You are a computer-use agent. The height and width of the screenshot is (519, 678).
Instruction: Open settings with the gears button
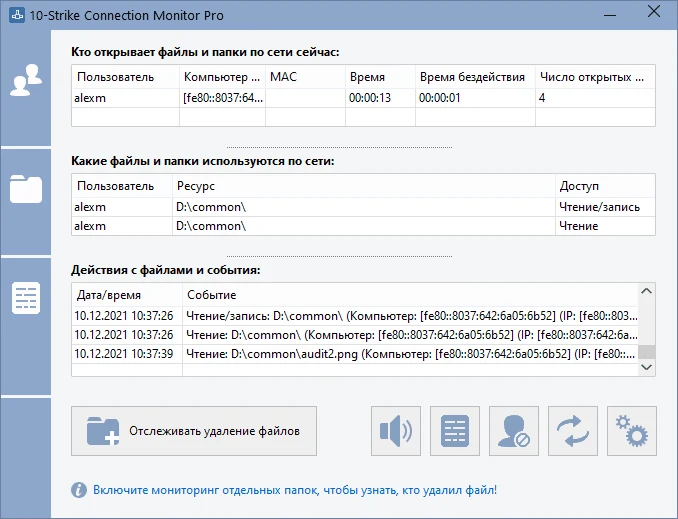[x=632, y=431]
